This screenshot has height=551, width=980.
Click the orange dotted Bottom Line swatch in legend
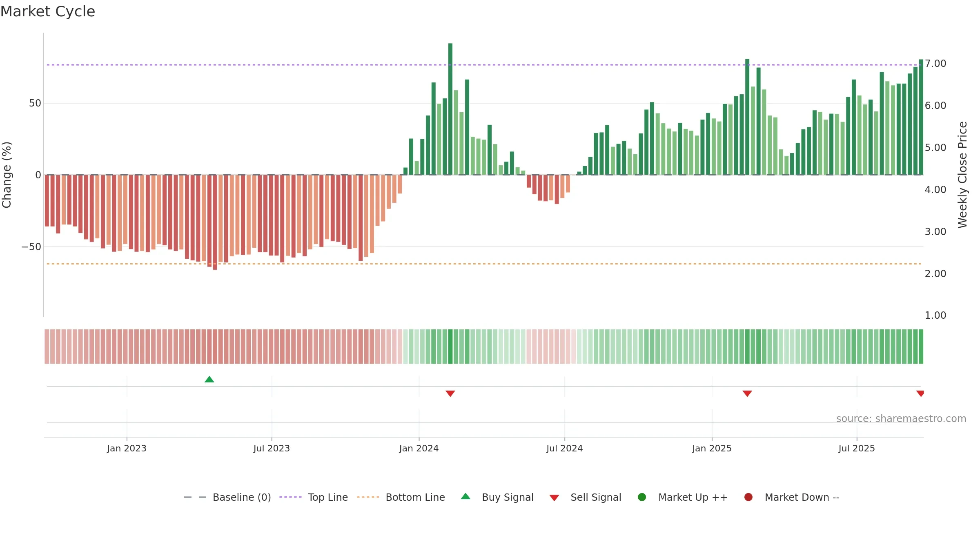point(368,497)
